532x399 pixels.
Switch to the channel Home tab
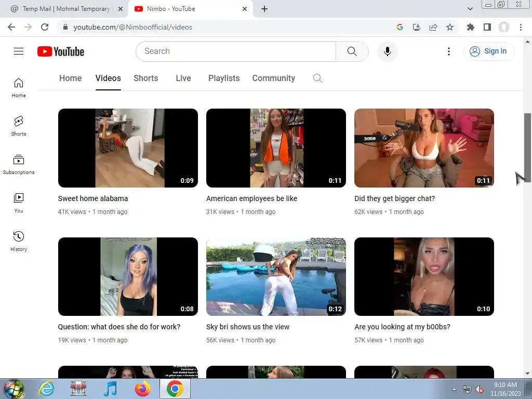point(71,78)
